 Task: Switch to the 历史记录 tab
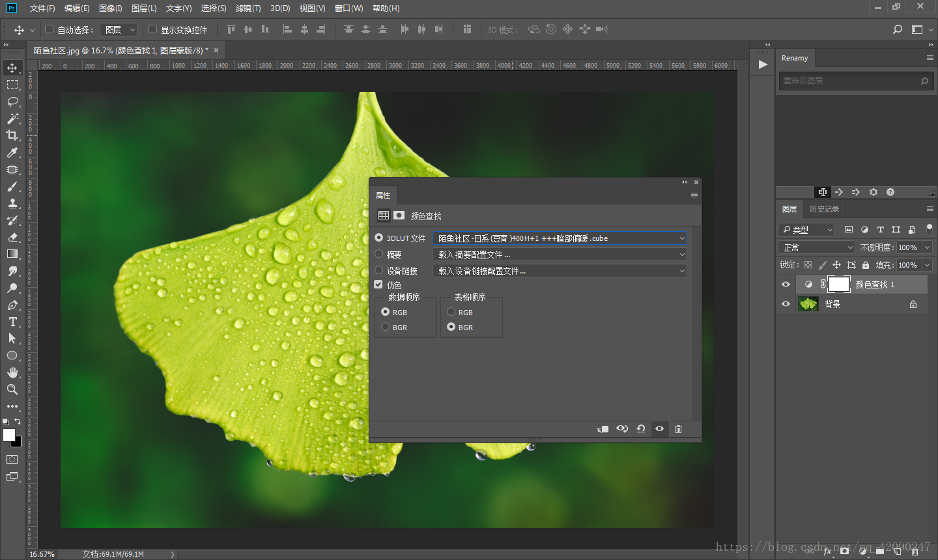(x=824, y=209)
